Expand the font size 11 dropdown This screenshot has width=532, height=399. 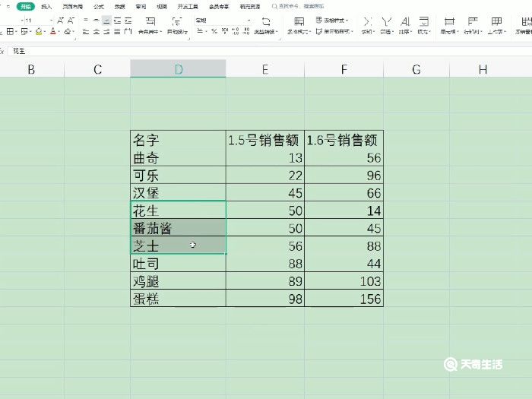coord(51,21)
